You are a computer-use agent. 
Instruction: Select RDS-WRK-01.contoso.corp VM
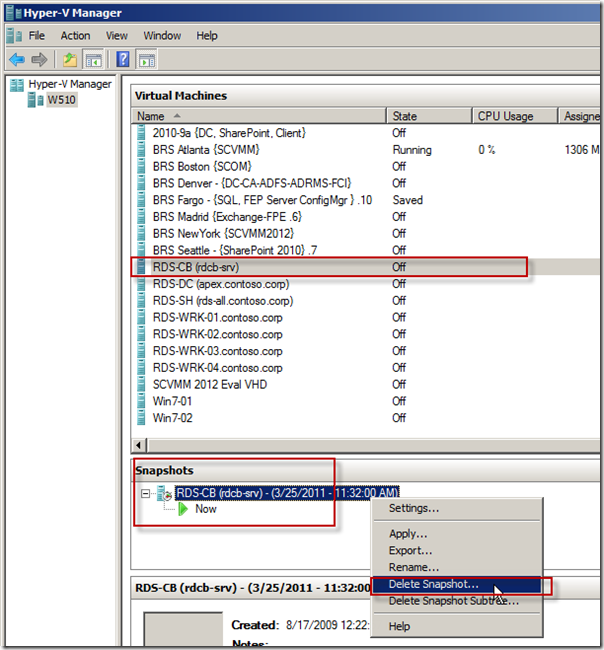pyautogui.click(x=218, y=318)
